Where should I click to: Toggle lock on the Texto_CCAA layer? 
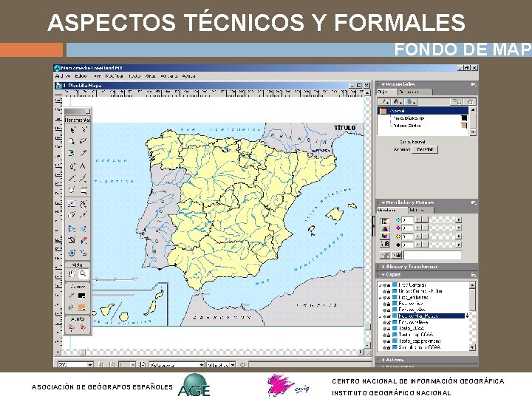click(x=389, y=329)
